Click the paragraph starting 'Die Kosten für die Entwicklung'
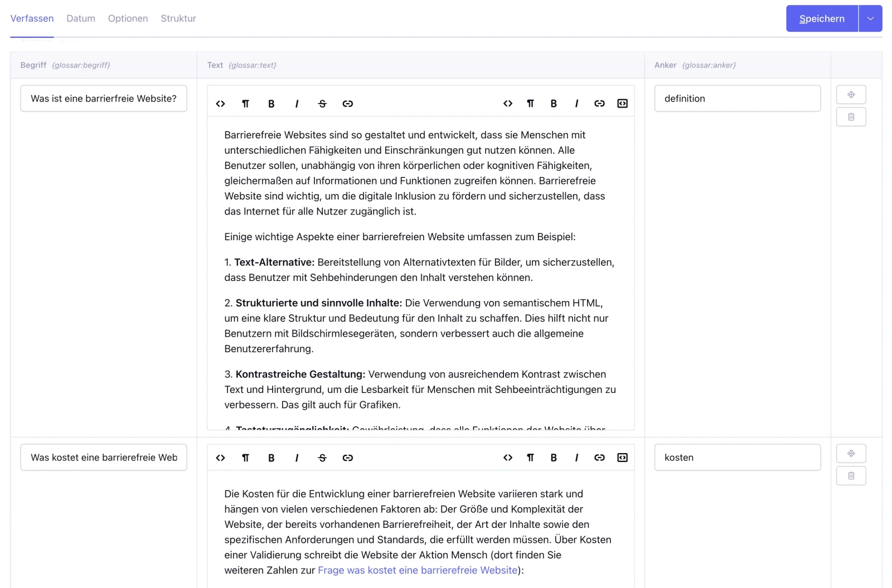 [x=418, y=532]
